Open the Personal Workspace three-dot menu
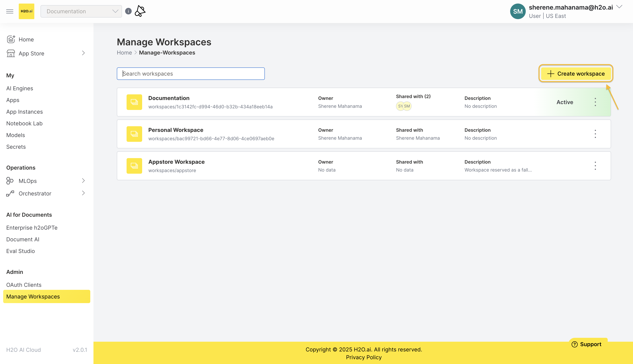The width and height of the screenshot is (633, 364). point(595,134)
